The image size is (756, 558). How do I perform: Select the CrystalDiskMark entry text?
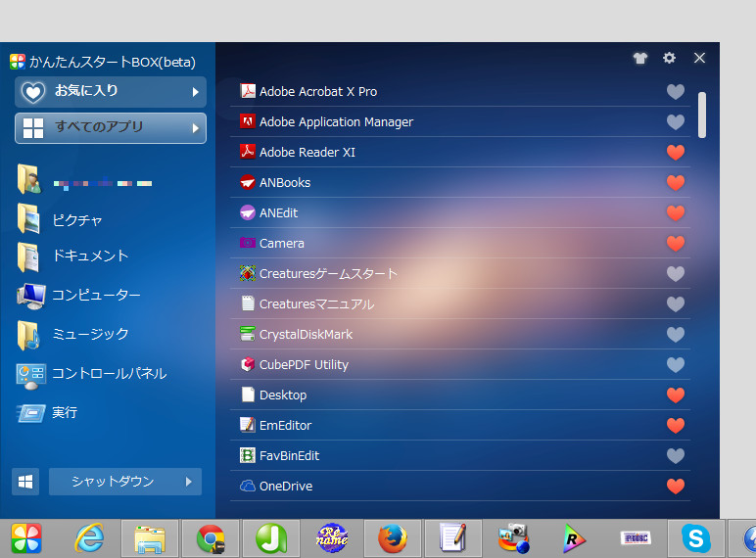[306, 335]
